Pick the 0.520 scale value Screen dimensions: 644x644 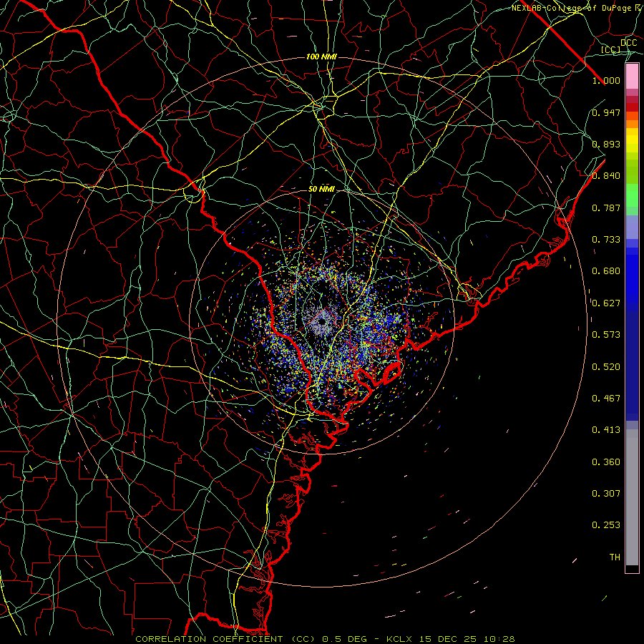click(606, 367)
